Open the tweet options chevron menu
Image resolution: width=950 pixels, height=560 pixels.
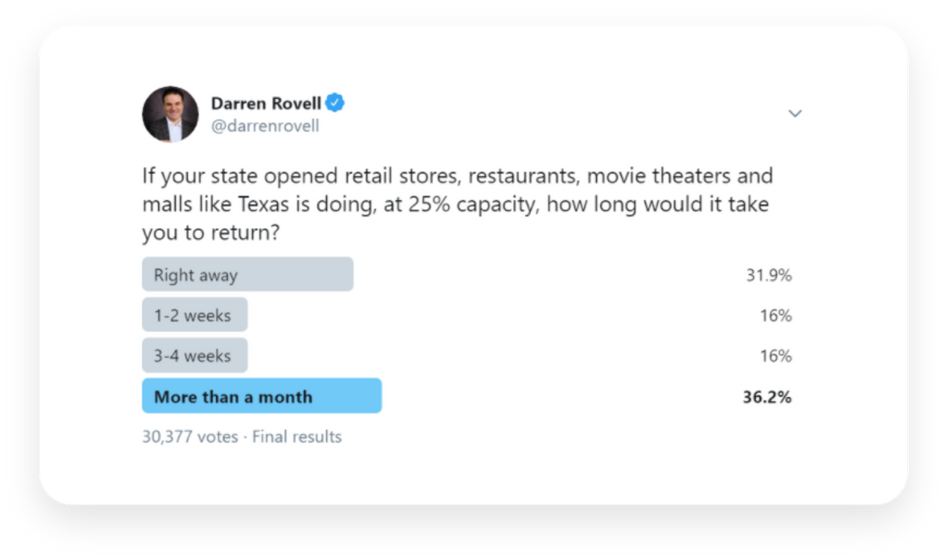tap(795, 114)
